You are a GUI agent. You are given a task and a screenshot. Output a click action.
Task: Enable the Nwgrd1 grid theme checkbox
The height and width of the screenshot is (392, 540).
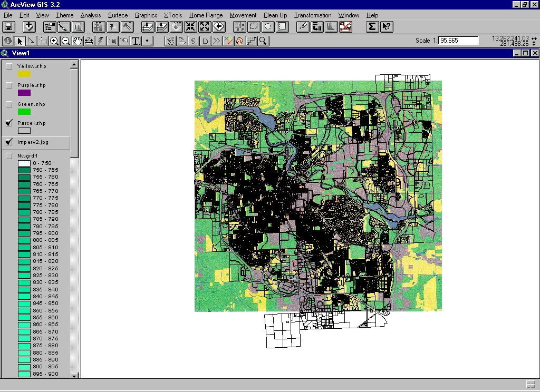click(x=9, y=156)
